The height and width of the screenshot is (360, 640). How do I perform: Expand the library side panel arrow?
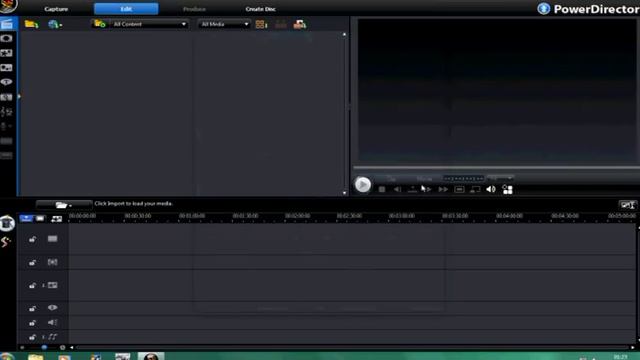(x=19, y=97)
